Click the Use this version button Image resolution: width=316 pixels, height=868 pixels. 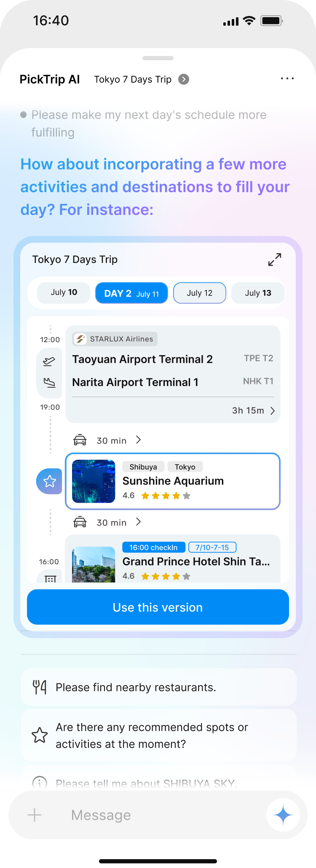158,607
